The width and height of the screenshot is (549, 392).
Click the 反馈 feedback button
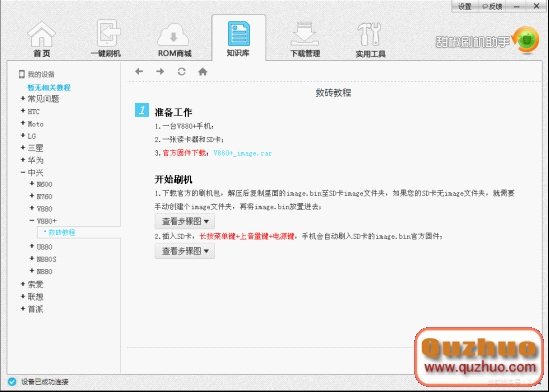coord(492,6)
